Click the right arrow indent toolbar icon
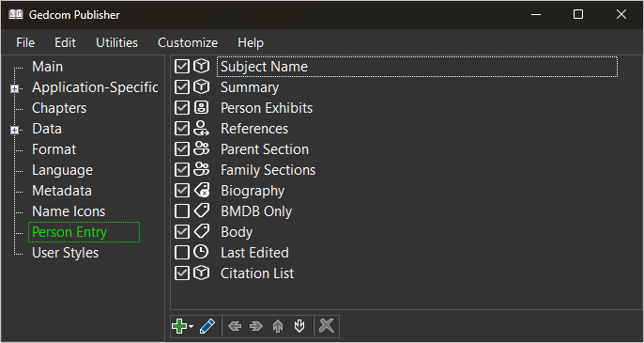Image resolution: width=644 pixels, height=343 pixels. pyautogui.click(x=256, y=326)
